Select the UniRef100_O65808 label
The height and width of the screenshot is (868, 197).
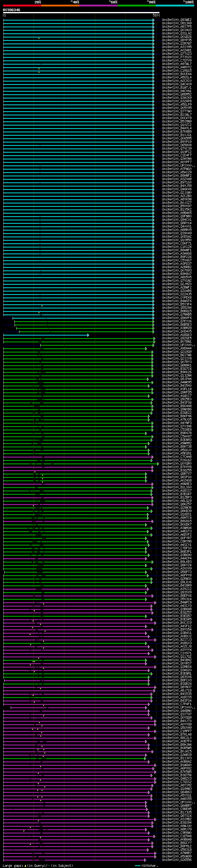point(177,145)
